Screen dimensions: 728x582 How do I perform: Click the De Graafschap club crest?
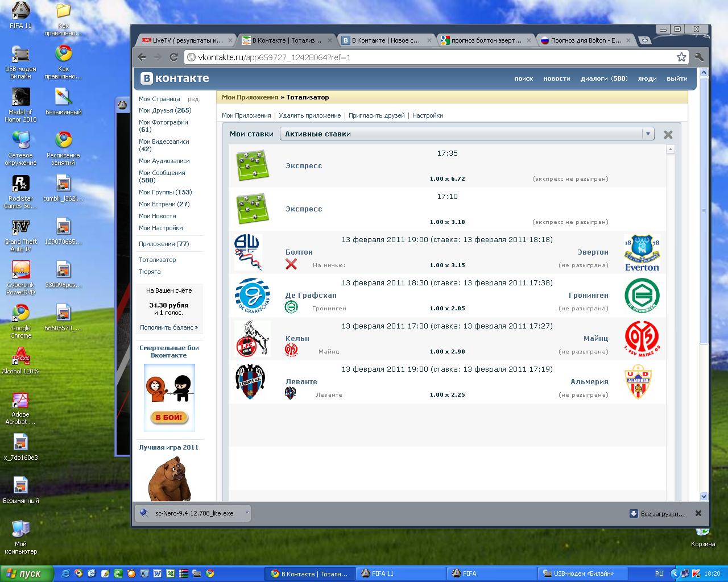point(253,296)
